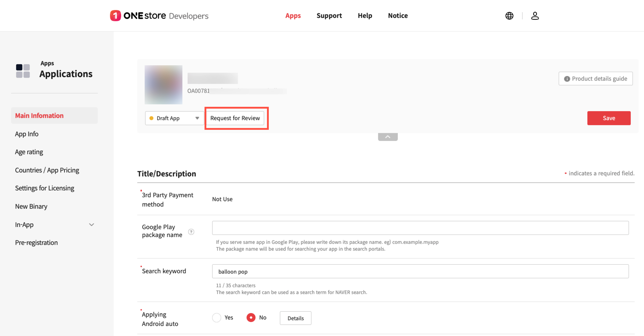The height and width of the screenshot is (336, 644).
Task: Click the help icon beside Google Play package name
Action: click(191, 232)
